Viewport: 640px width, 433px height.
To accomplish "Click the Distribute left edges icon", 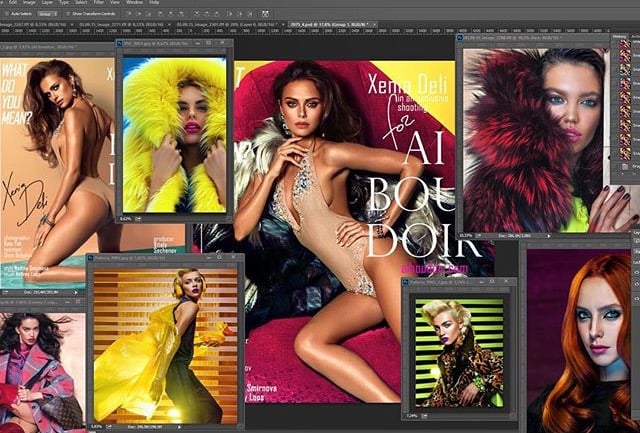I will pos(231,14).
